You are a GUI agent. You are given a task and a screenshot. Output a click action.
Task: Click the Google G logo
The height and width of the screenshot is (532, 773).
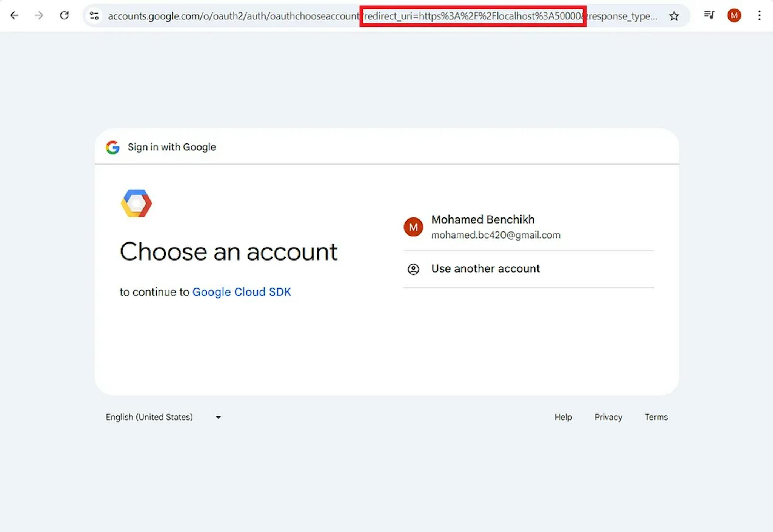[x=112, y=147]
